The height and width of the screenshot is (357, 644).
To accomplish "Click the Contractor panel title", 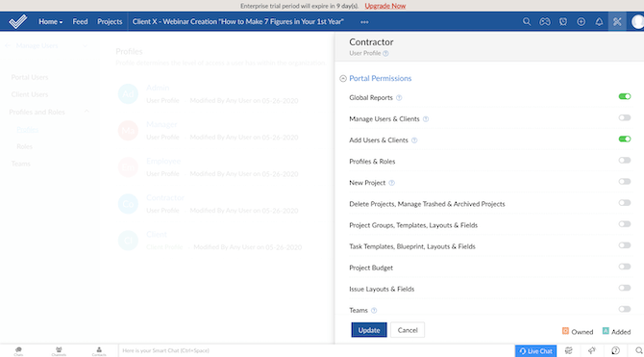I will tap(371, 42).
